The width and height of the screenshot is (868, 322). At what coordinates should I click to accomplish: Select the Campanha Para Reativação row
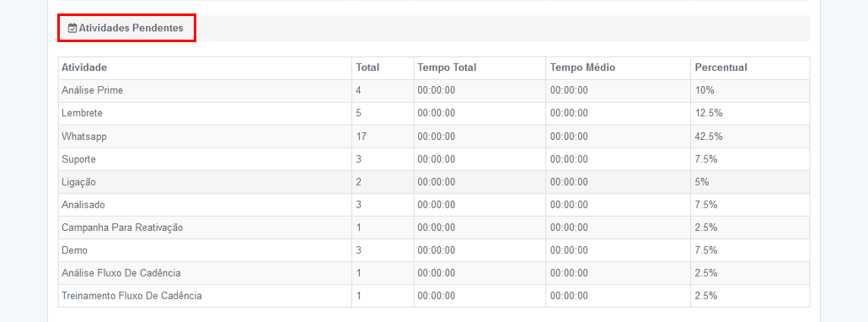(x=434, y=228)
